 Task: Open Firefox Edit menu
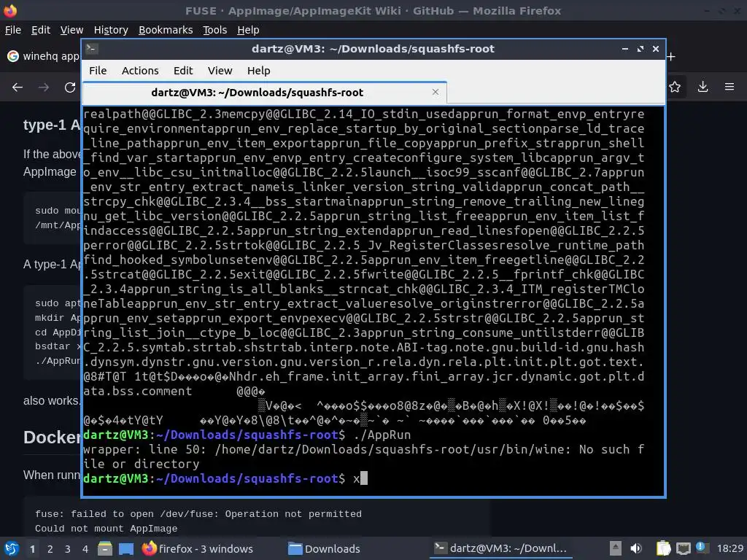(41, 30)
